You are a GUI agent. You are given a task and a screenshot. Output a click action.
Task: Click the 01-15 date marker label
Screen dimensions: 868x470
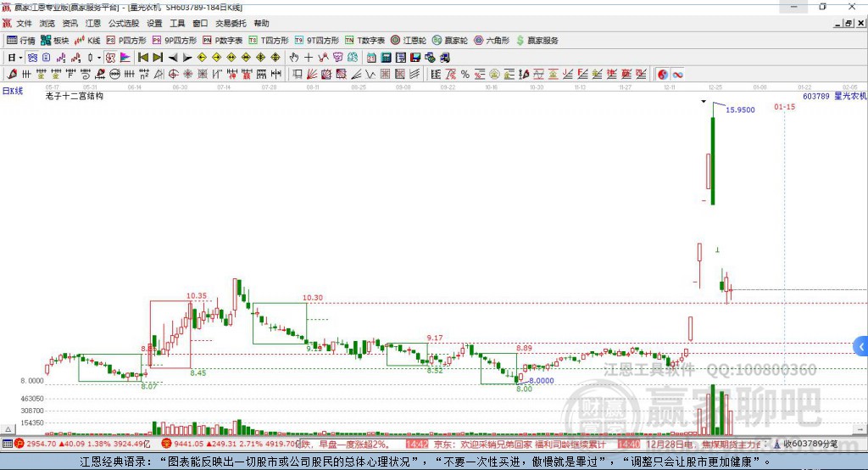pos(784,106)
